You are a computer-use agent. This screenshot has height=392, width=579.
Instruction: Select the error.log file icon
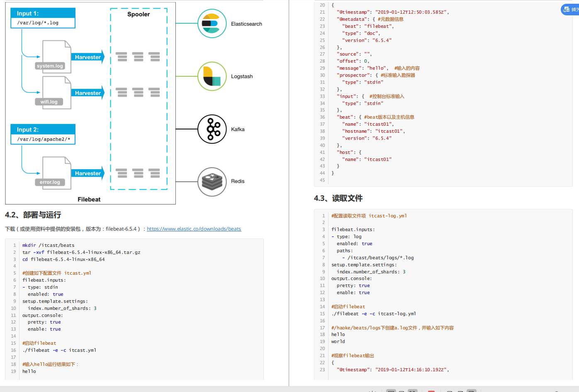coord(54,173)
